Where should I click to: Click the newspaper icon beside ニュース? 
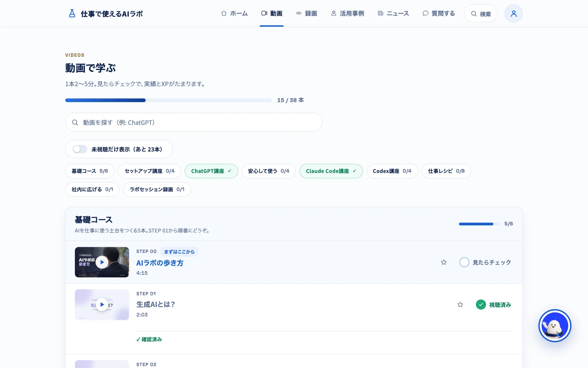[x=381, y=13]
